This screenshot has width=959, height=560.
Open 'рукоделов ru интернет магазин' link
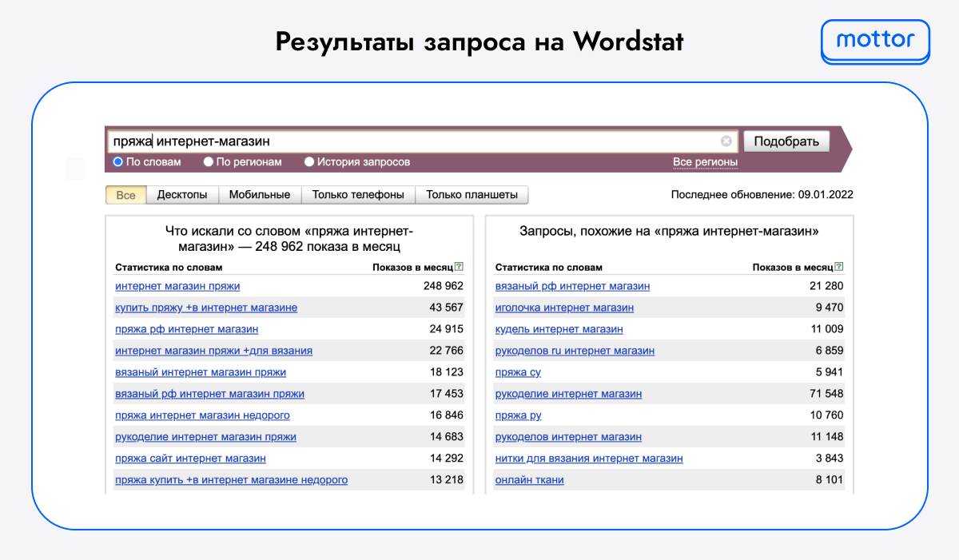coord(575,351)
